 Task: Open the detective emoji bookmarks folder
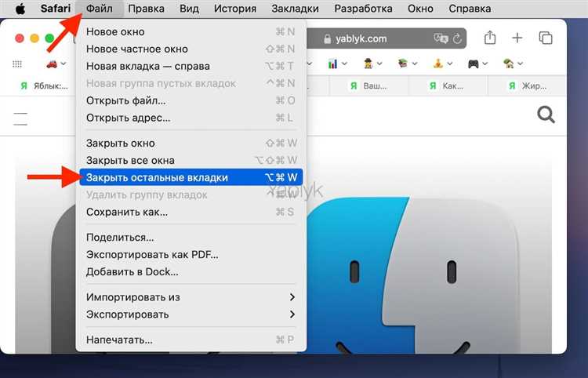372,64
